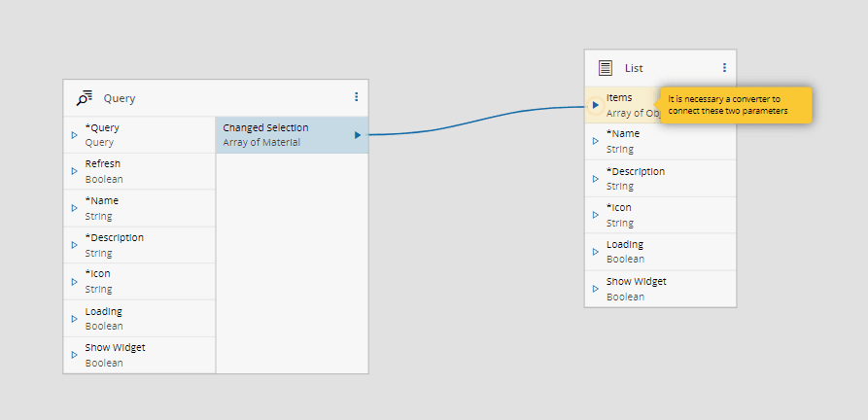Click the List Items input port arrow
868x420 pixels.
(596, 104)
